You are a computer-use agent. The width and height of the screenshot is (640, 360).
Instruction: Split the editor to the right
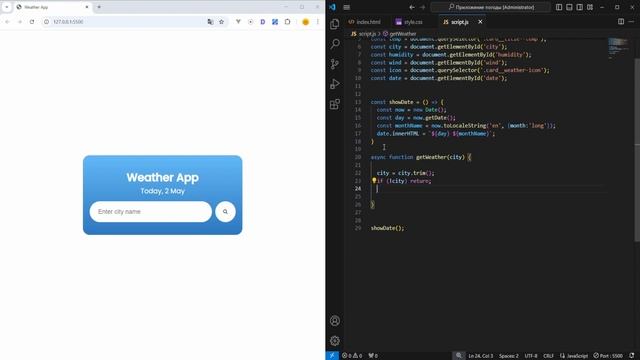coord(621,22)
